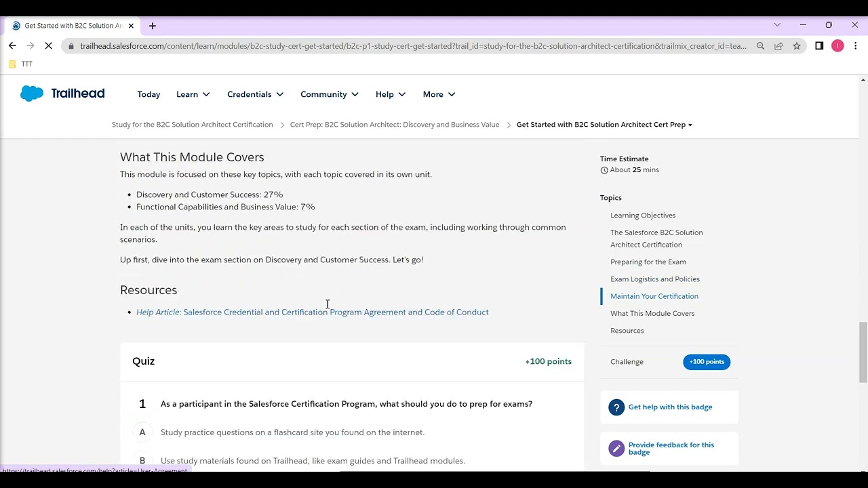Stop page loading with X button

point(49,45)
